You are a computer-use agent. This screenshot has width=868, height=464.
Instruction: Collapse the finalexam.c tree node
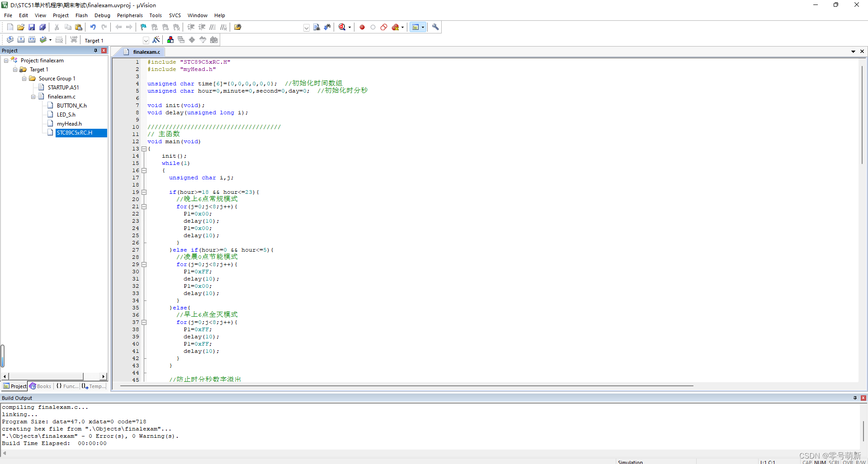pos(33,97)
